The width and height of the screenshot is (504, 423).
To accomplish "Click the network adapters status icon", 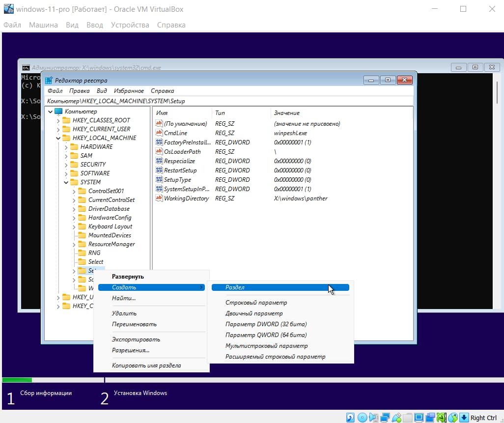I will tap(385, 418).
